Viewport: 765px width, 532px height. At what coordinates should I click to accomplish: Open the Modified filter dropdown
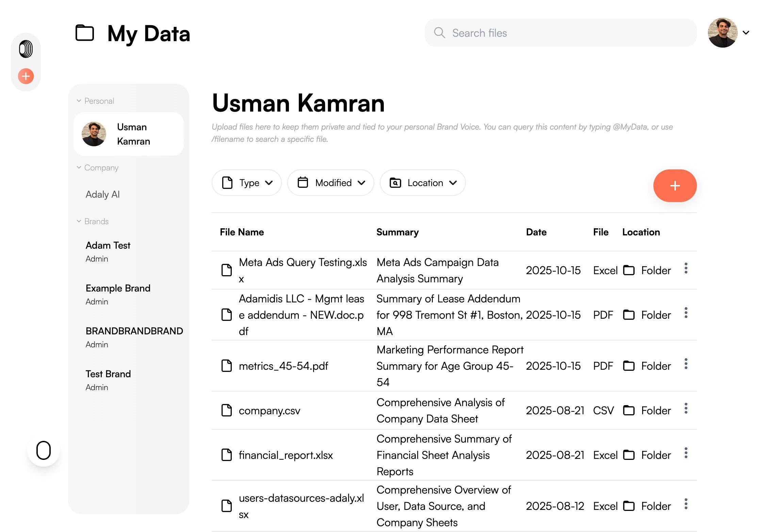(x=330, y=183)
